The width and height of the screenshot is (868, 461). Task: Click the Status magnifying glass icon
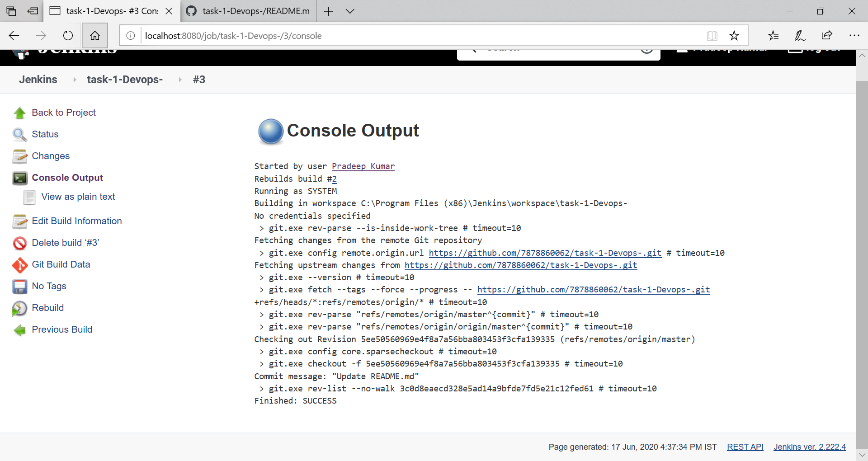tap(20, 134)
